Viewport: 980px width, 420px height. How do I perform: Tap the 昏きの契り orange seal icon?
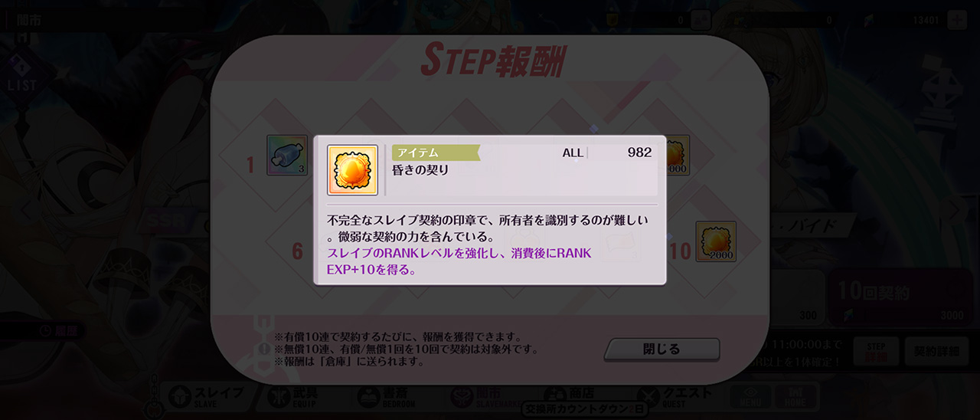pos(352,169)
